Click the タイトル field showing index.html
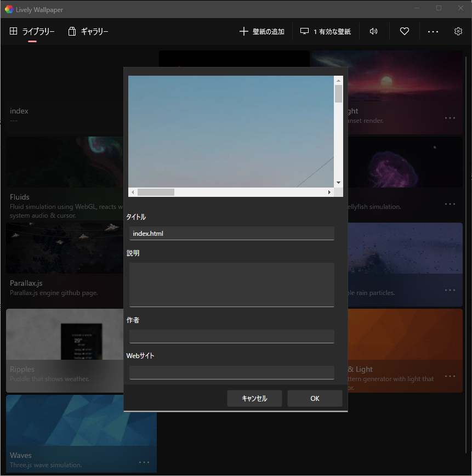The width and height of the screenshot is (472, 476). click(x=231, y=233)
